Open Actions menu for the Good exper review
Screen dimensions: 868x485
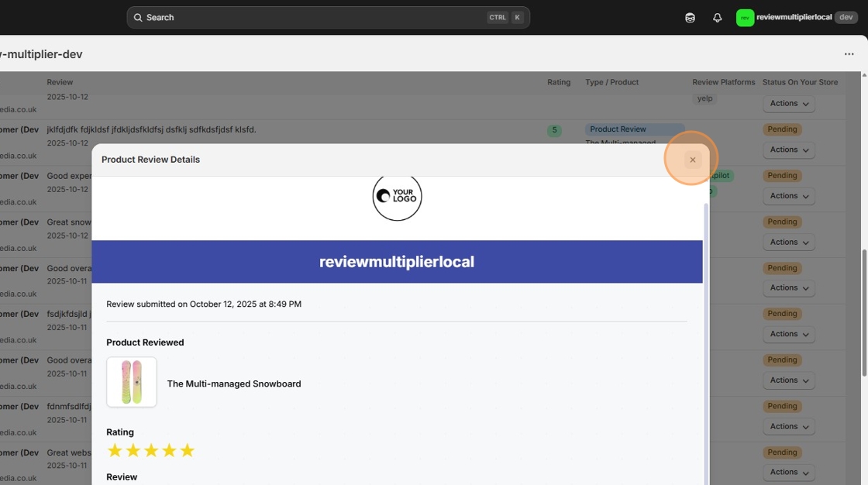[789, 196]
